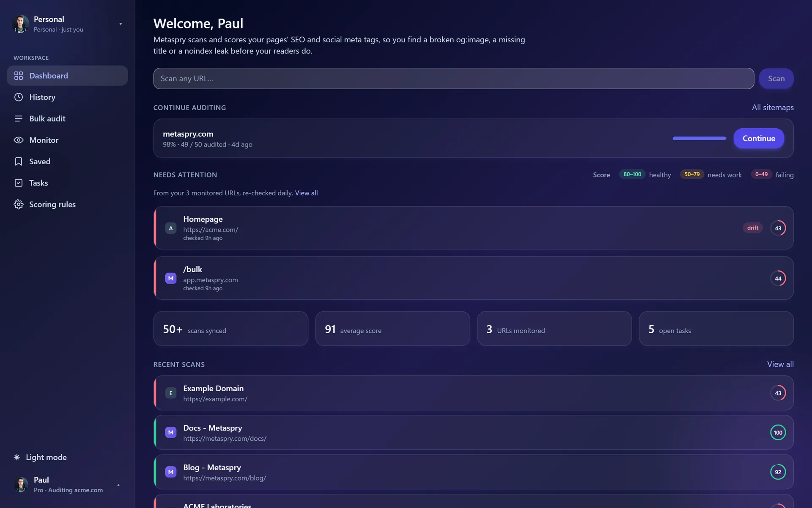Click the Docs - Metaspry M badge
The height and width of the screenshot is (508, 812).
171,432
